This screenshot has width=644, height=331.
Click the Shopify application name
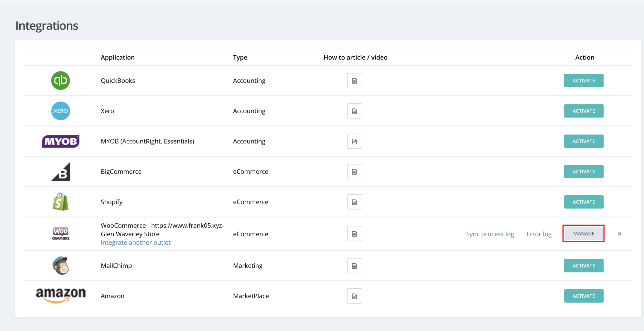[x=111, y=202]
